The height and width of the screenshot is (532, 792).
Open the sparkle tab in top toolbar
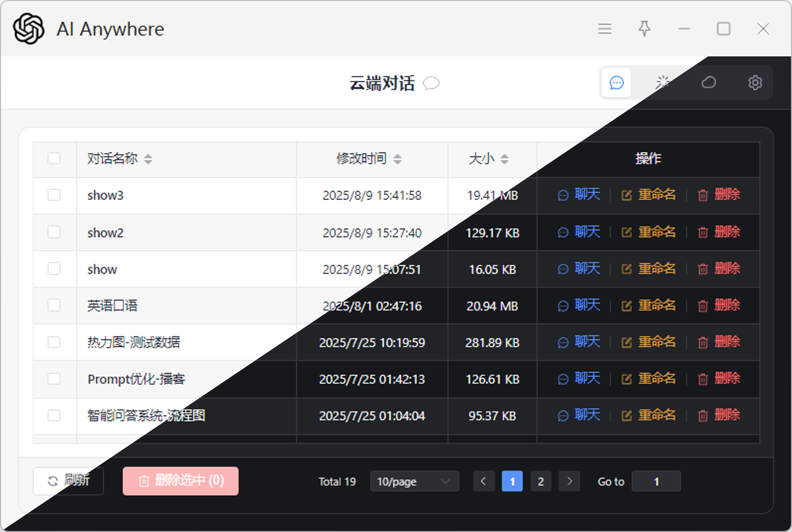point(662,82)
